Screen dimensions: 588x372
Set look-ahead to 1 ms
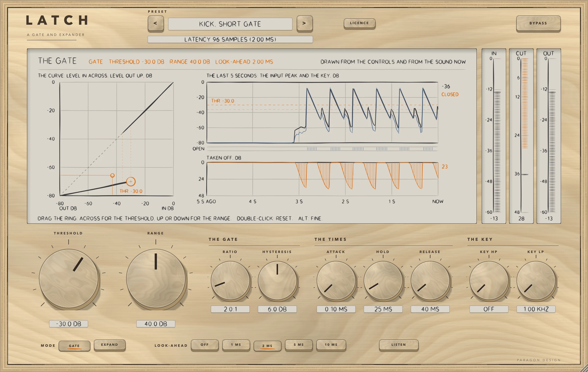pyautogui.click(x=236, y=345)
